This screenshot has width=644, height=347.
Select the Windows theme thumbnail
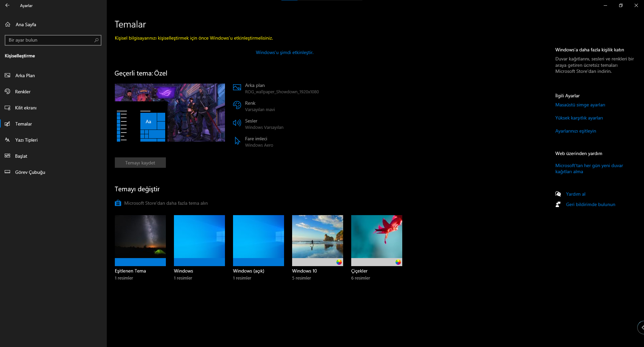click(199, 241)
